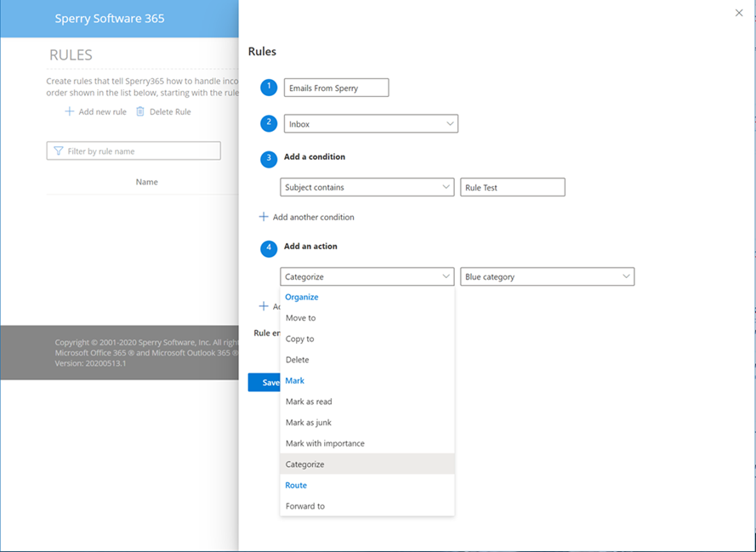Edit the rule name field 'Emails From Sperry'
Image resolution: width=756 pixels, height=552 pixels.
[336, 88]
